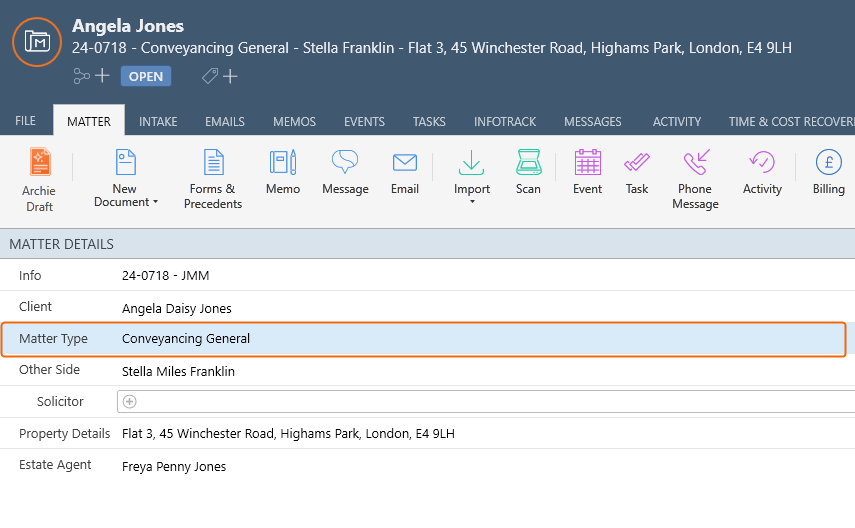
Task: Expand the Import dropdown arrow
Action: (x=472, y=202)
